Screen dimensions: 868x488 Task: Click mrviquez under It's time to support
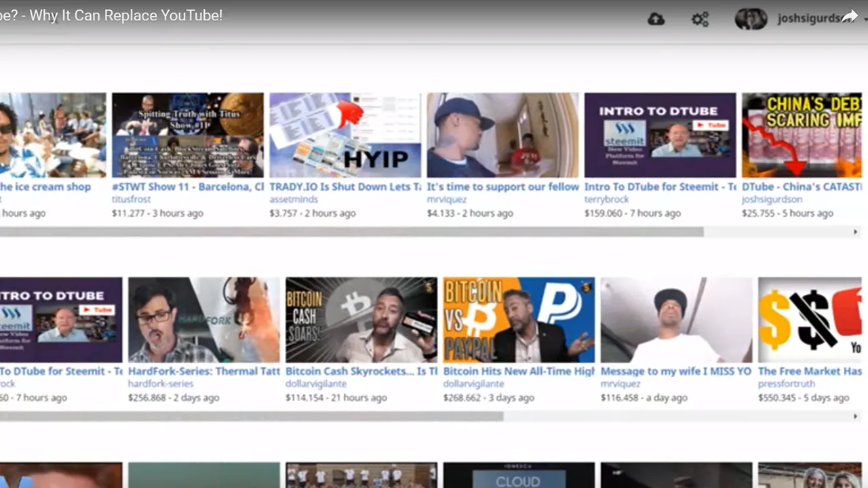click(x=446, y=199)
